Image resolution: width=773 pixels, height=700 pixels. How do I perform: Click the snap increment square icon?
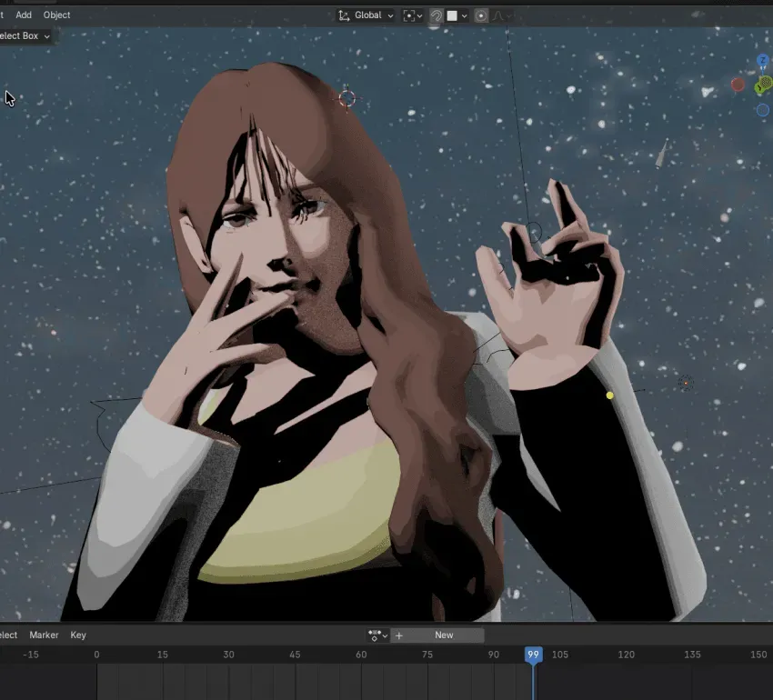click(452, 15)
